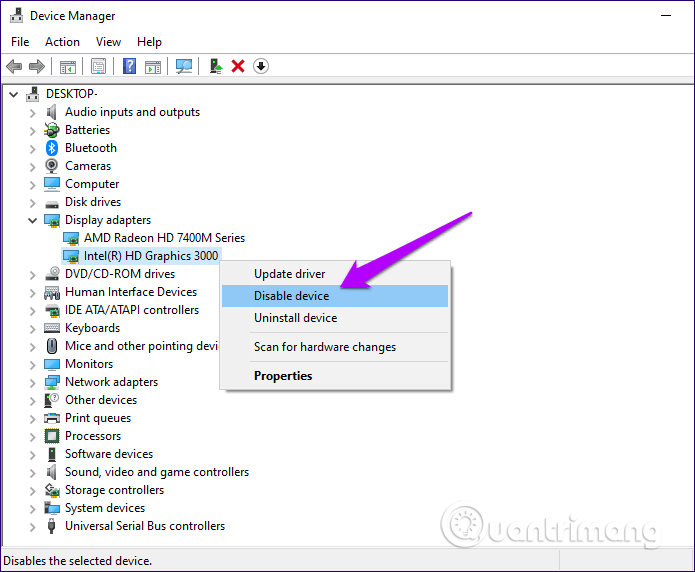Expand the Monitors category
Image resolution: width=695 pixels, height=572 pixels.
[x=32, y=364]
